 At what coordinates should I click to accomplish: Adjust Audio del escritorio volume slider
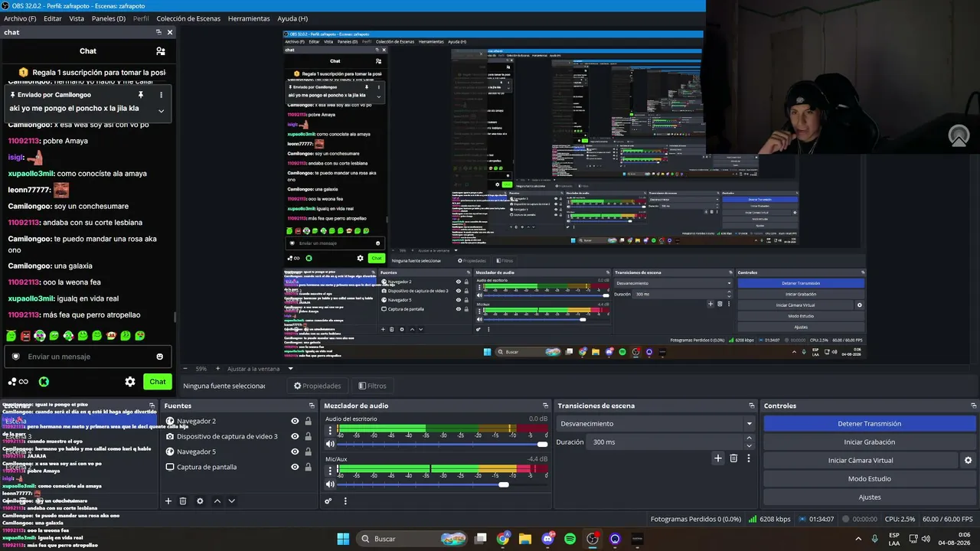click(x=443, y=444)
